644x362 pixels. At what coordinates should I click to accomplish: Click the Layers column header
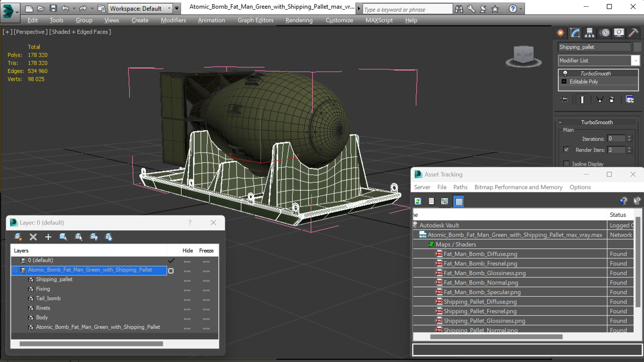tap(89, 250)
